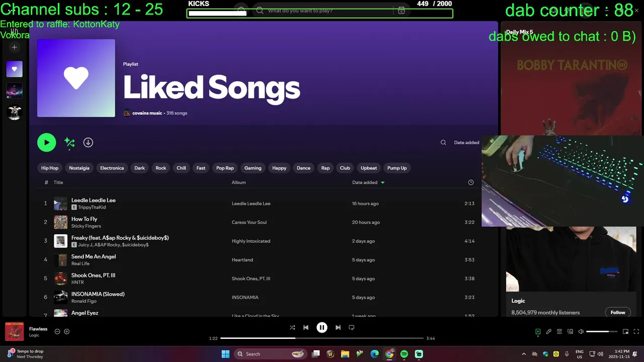644x362 pixels.
Task: Toggle repeat mode
Action: point(352,327)
